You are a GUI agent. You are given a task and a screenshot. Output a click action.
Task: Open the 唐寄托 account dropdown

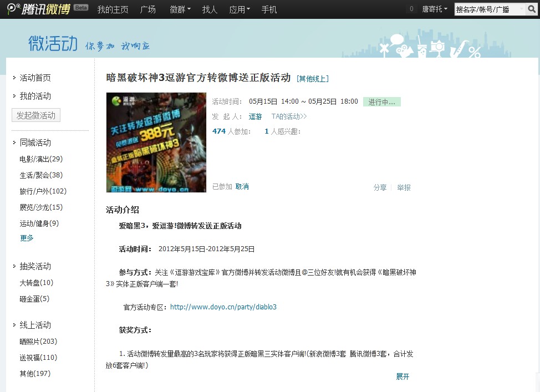pos(435,9)
